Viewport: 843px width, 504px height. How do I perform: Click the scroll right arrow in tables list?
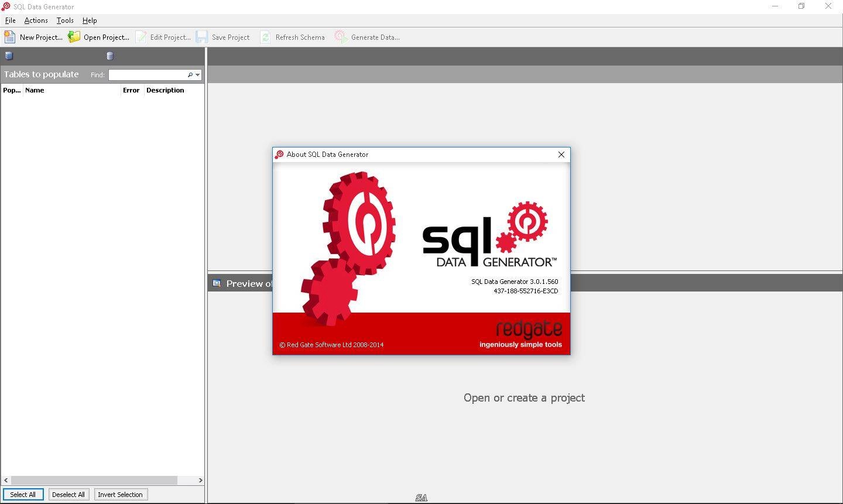click(200, 480)
